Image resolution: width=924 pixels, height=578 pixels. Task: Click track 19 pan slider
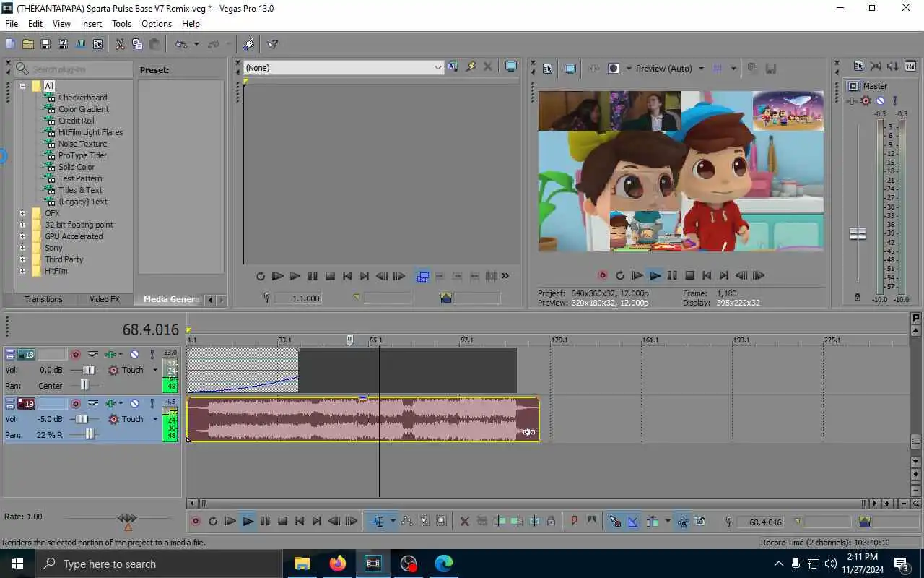point(90,434)
